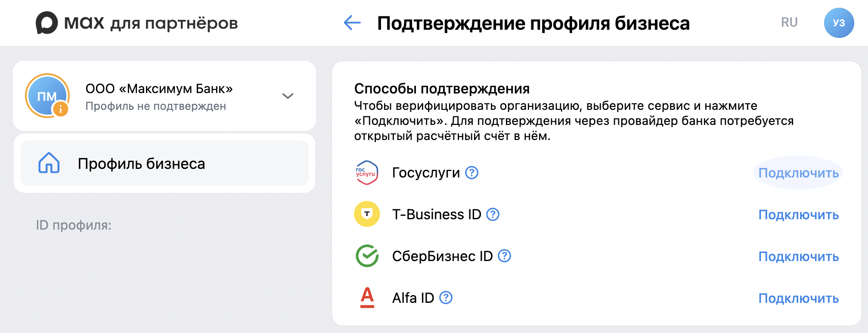
Task: Click the T-Business ID shield icon
Action: 366,214
